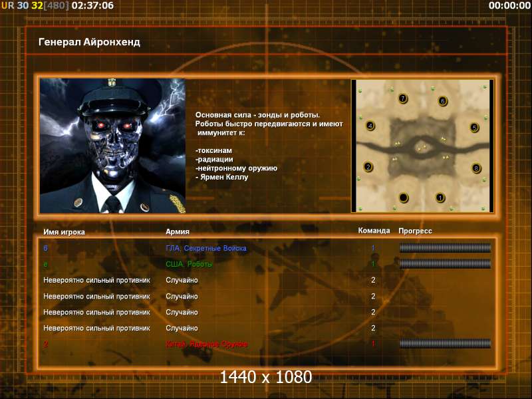The width and height of the screenshot is (532, 399).
Task: Click start position marker 1 on minimap
Action: point(440,198)
